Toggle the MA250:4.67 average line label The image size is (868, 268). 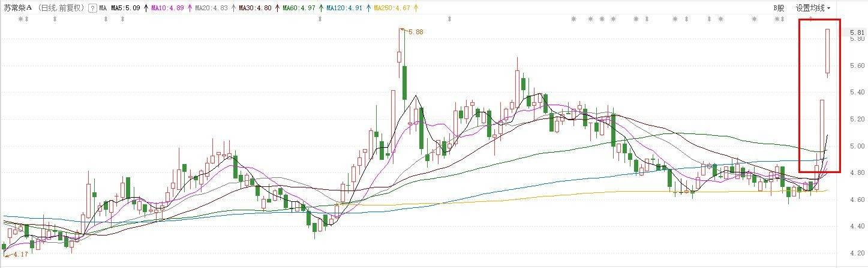coord(393,8)
